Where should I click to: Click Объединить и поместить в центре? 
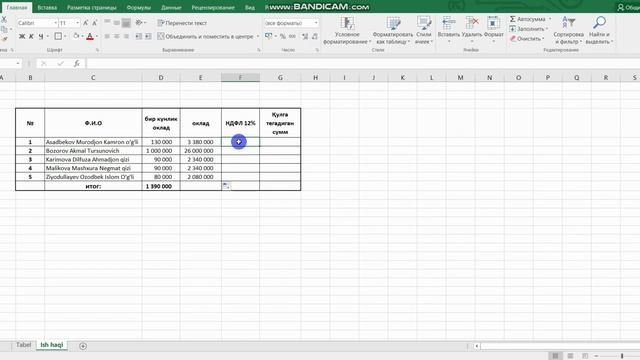point(205,37)
